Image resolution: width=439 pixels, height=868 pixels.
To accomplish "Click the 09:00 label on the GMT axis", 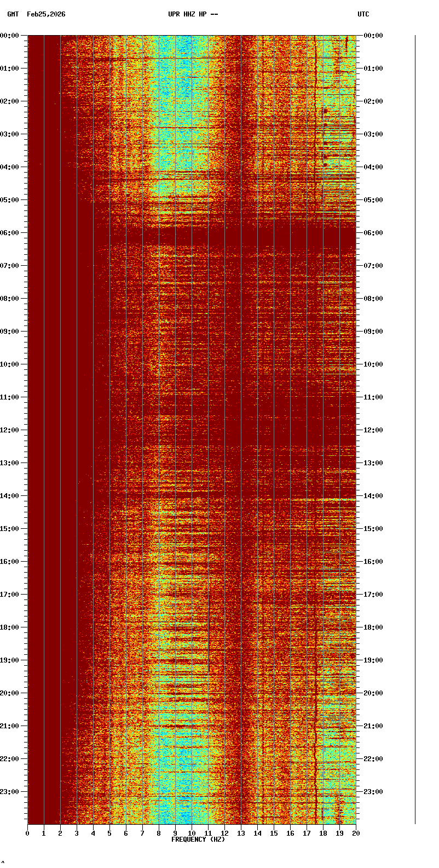I will 10,332.
